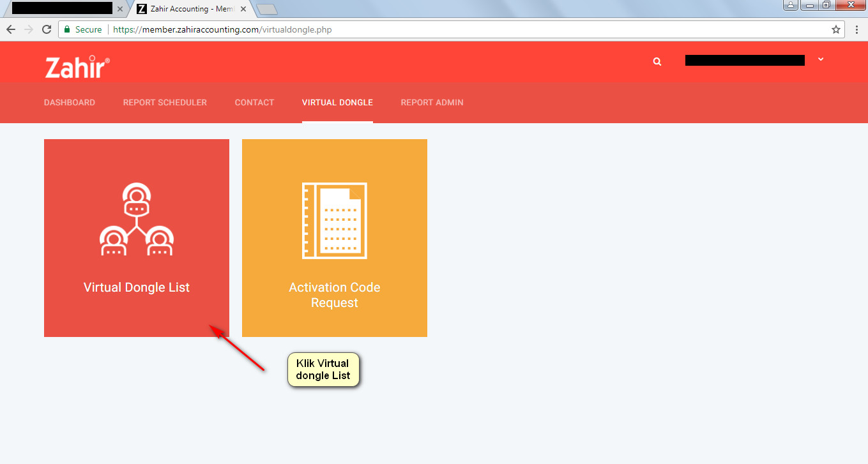The width and height of the screenshot is (868, 464).
Task: Click the Zahir logo in the header
Action: point(77,66)
